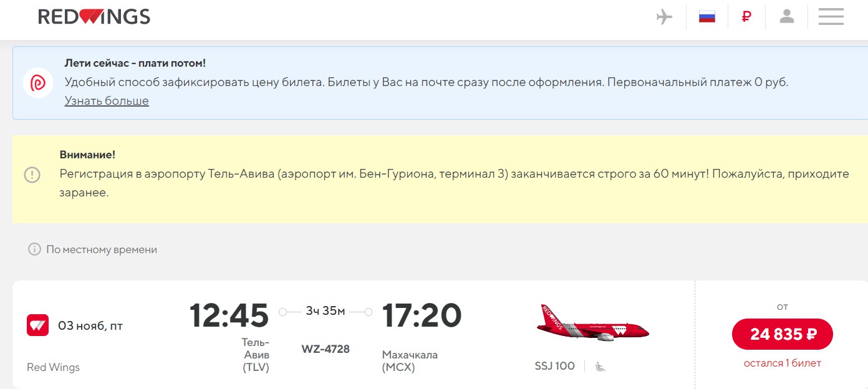868x389 pixels.
Task: Click the red airline badge beside flight date
Action: [37, 325]
